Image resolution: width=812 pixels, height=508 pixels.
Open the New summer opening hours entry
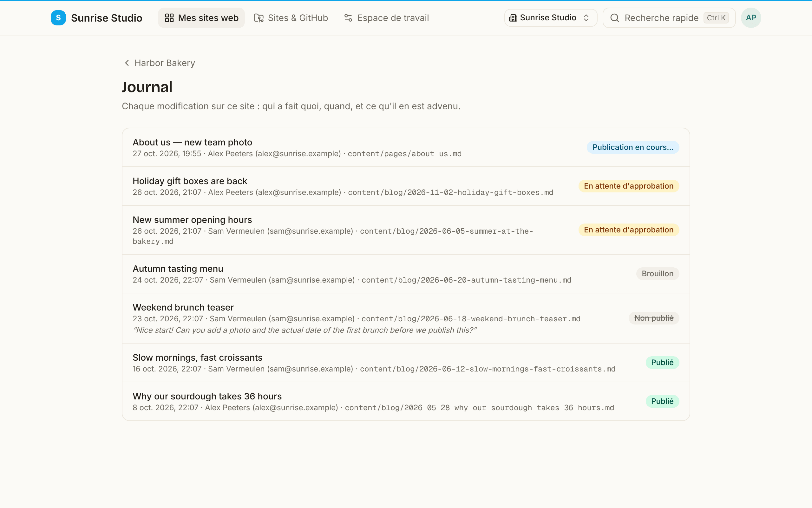406,230
